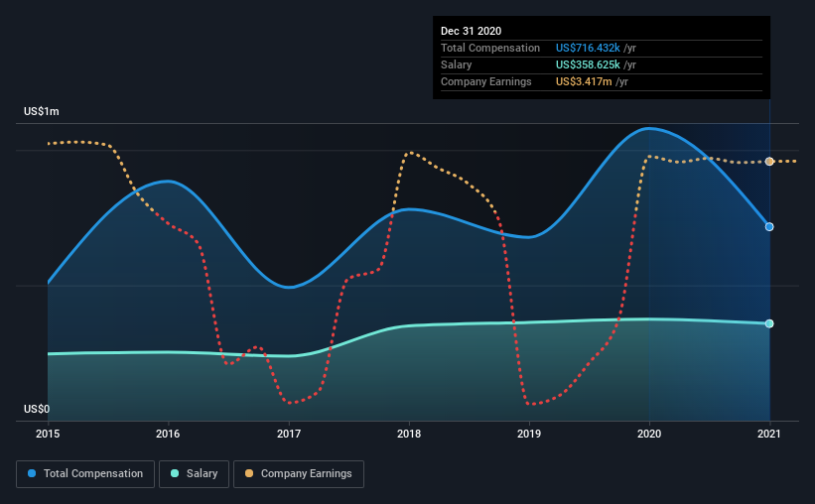This screenshot has width=815, height=504.
Task: Select the 2017 x-axis label
Action: tap(289, 434)
